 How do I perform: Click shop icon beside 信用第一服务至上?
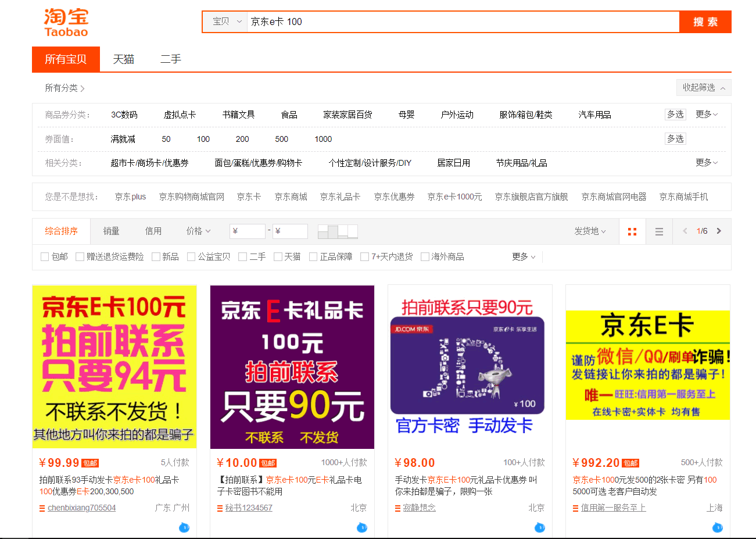coord(575,508)
